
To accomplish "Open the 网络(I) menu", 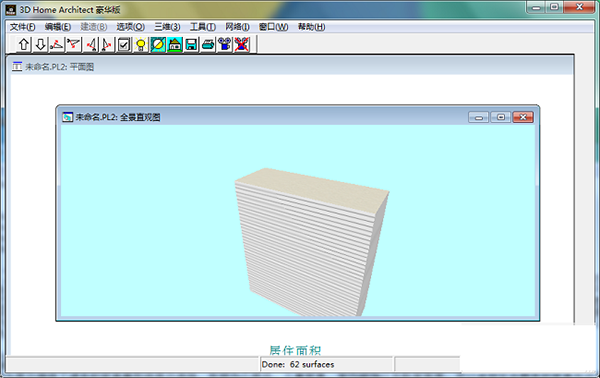I will pos(237,27).
